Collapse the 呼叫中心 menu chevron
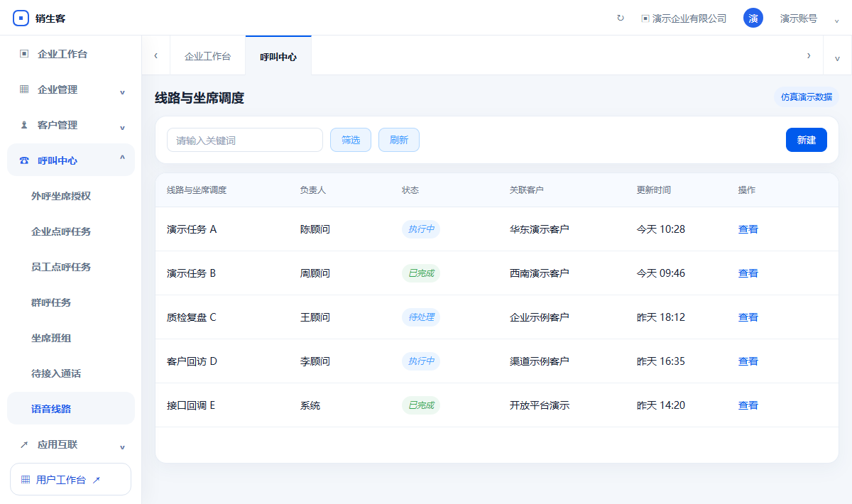The width and height of the screenshot is (852, 504). click(122, 159)
